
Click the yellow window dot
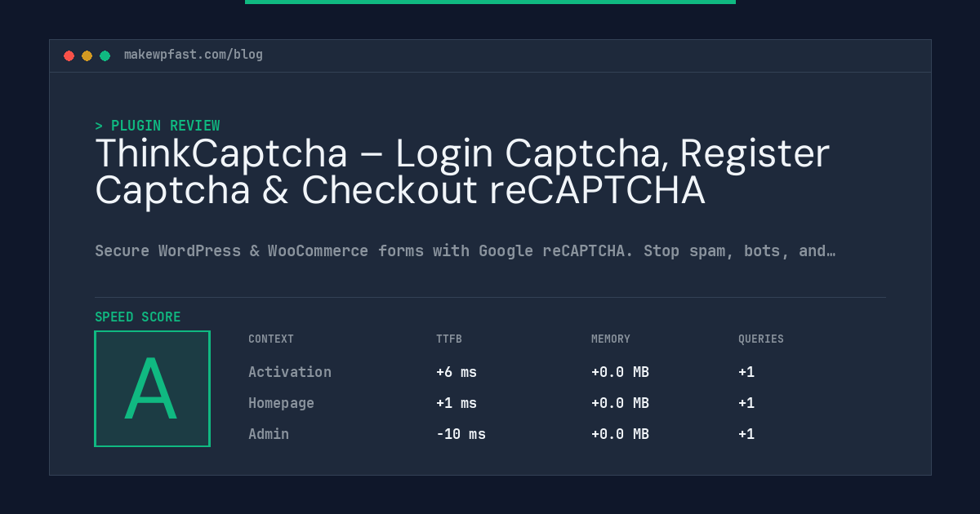(x=87, y=55)
